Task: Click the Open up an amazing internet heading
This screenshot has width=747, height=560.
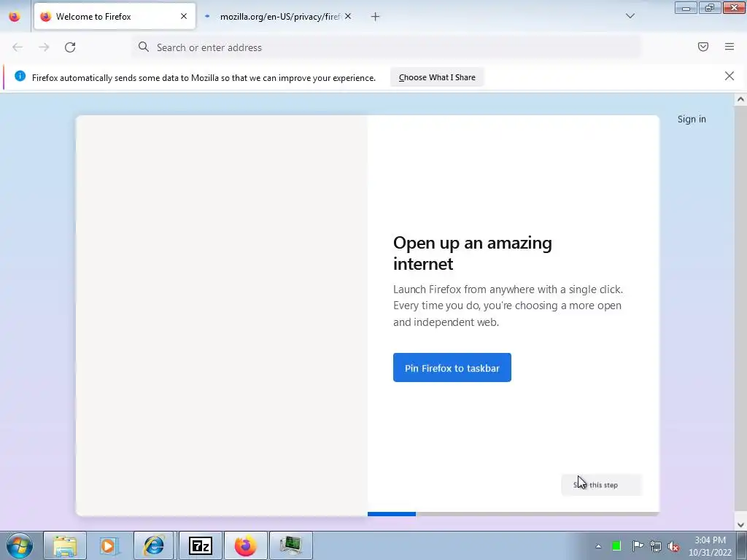Action: tap(473, 253)
